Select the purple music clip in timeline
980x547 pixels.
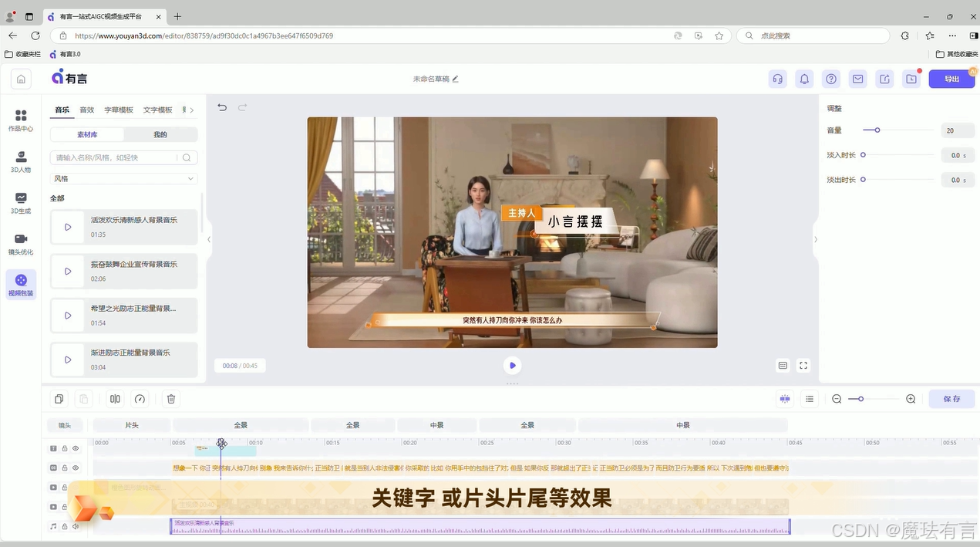(x=480, y=526)
